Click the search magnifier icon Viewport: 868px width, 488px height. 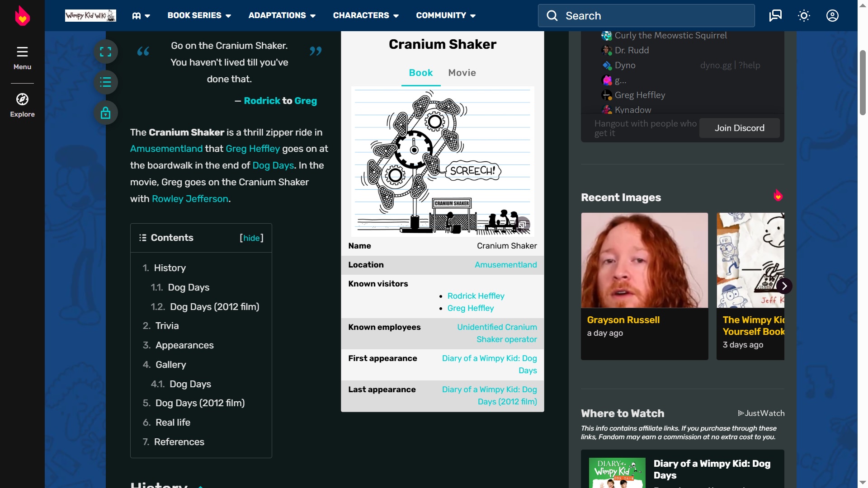point(552,16)
